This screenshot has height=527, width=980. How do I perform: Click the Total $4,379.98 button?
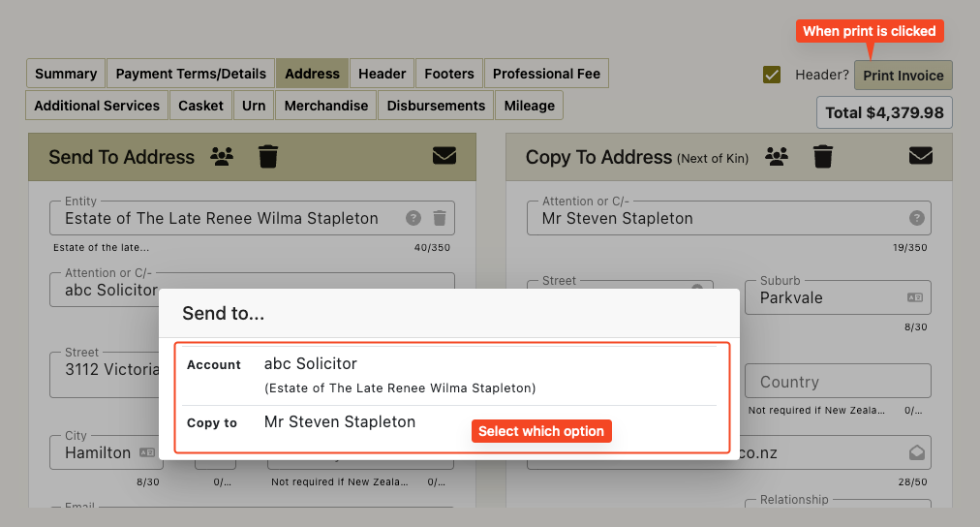[884, 112]
